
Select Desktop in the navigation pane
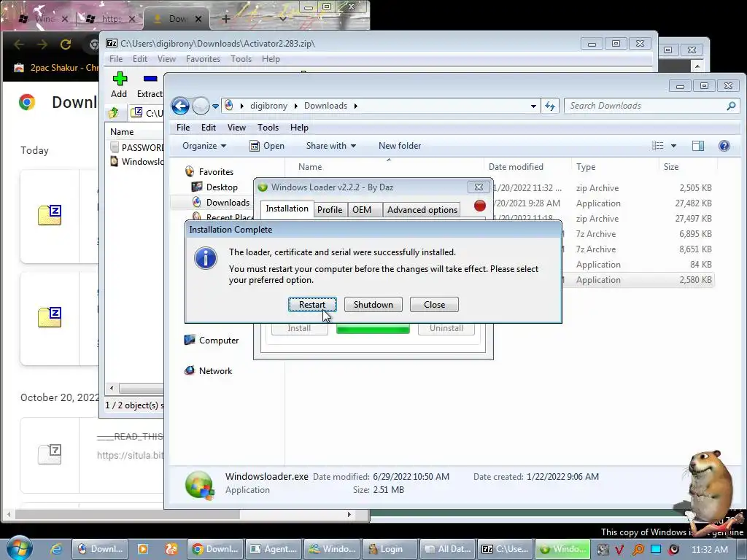pos(222,187)
